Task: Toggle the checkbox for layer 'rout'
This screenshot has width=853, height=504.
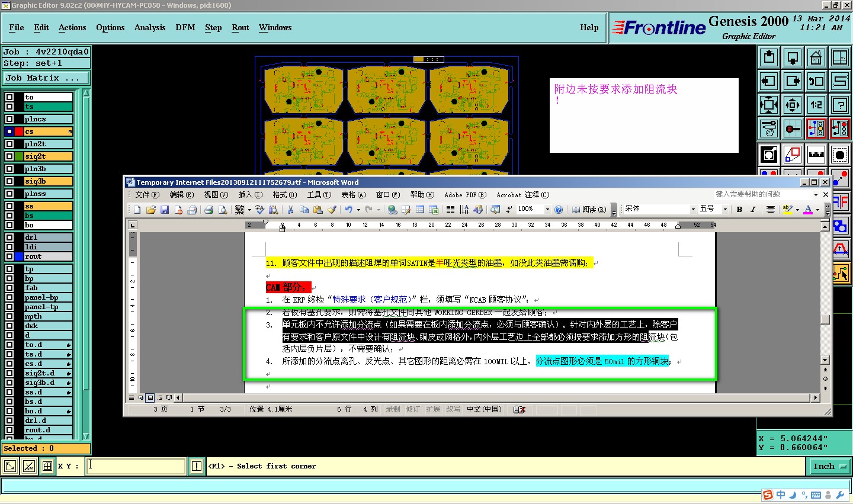Action: tap(9, 256)
